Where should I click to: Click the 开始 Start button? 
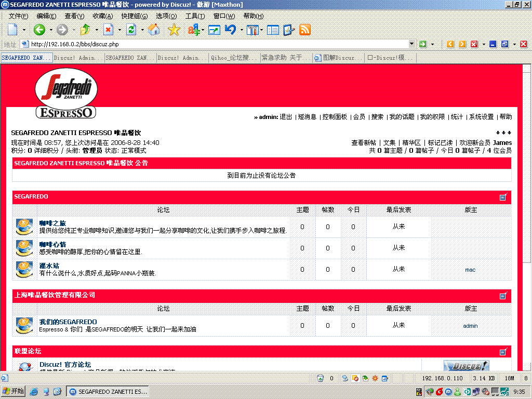tap(13, 392)
